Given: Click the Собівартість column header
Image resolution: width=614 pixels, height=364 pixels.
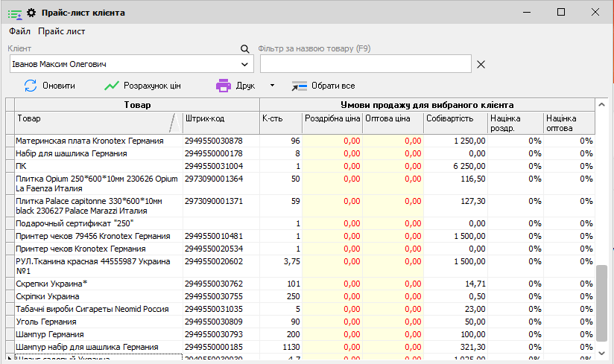Looking at the screenshot, I should click(x=455, y=122).
